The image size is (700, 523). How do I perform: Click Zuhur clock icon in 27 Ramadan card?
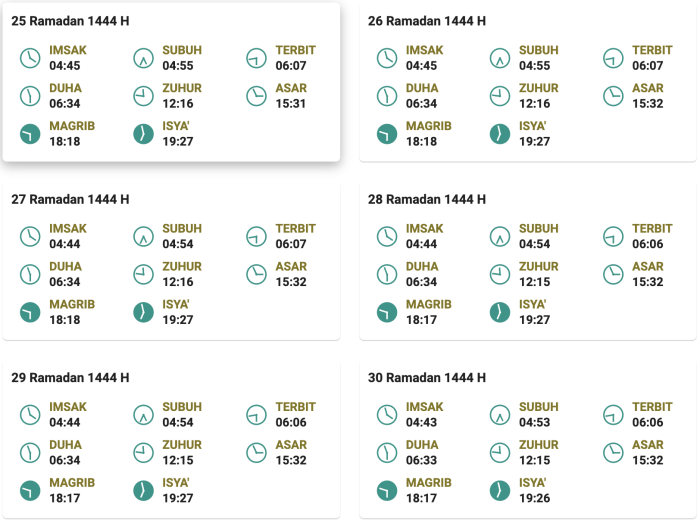click(x=144, y=275)
